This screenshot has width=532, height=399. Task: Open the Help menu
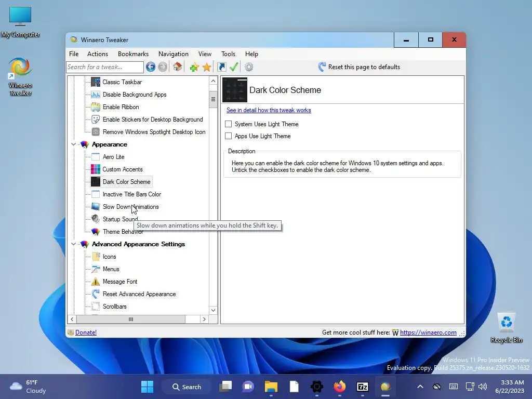[x=251, y=54]
